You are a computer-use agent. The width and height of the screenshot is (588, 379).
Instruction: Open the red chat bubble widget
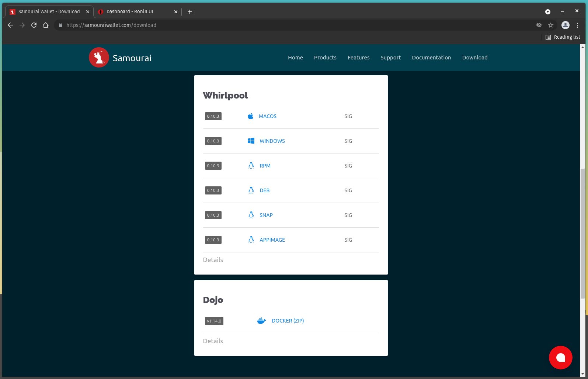[x=560, y=358]
